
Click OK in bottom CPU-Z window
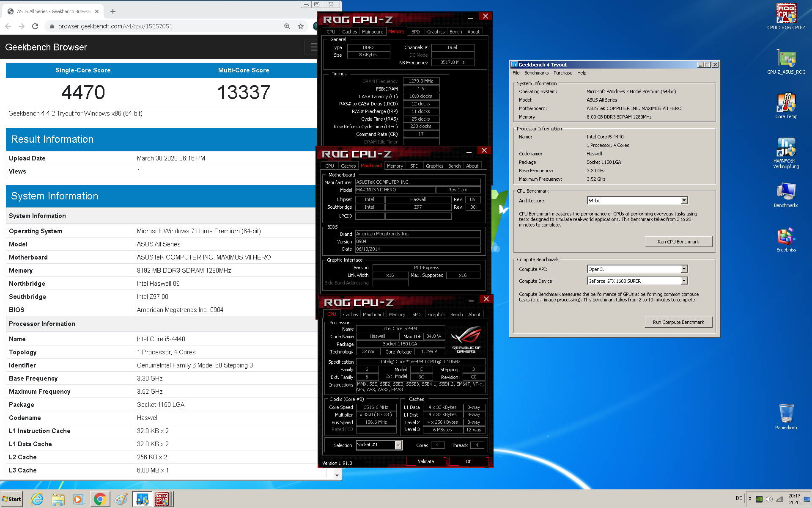469,461
